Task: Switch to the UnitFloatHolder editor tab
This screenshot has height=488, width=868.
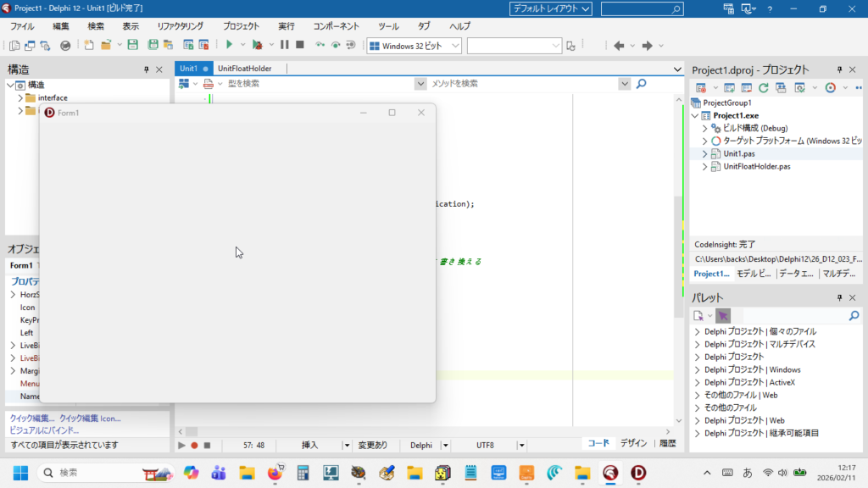Action: (x=244, y=68)
